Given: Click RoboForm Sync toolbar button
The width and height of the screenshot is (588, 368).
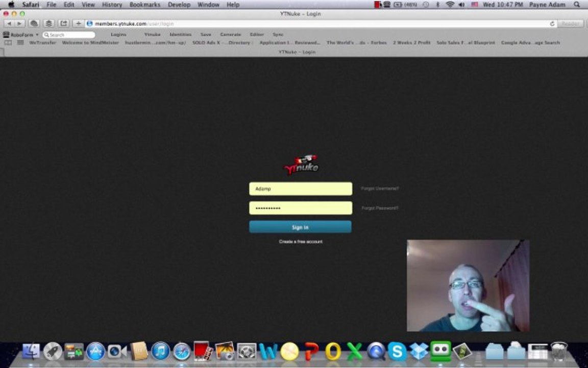Looking at the screenshot, I should 278,35.
